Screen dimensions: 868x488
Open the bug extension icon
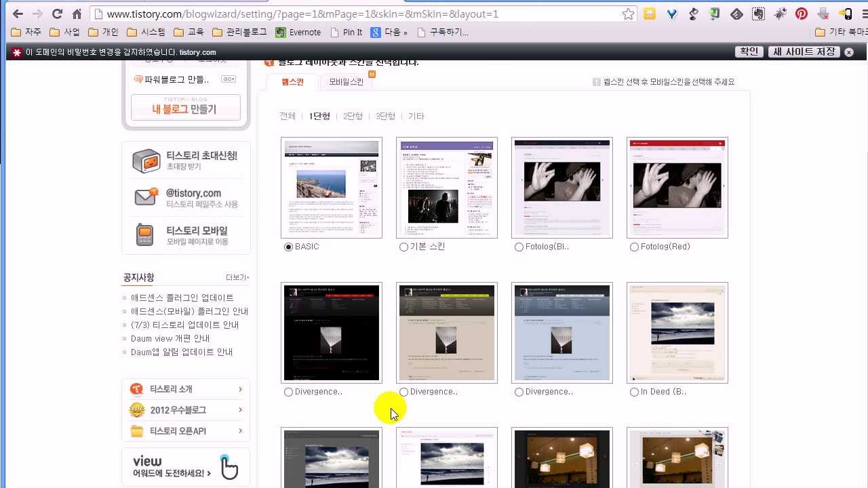[780, 14]
